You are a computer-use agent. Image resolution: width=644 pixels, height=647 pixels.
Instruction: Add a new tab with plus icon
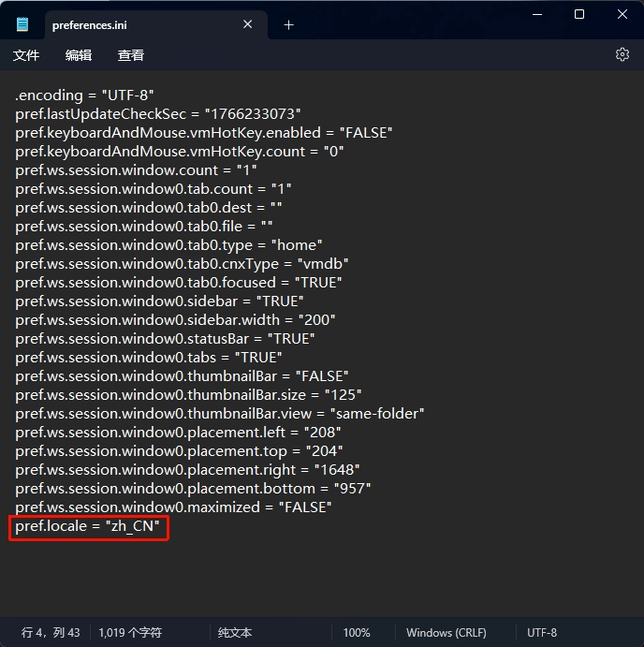coord(288,25)
